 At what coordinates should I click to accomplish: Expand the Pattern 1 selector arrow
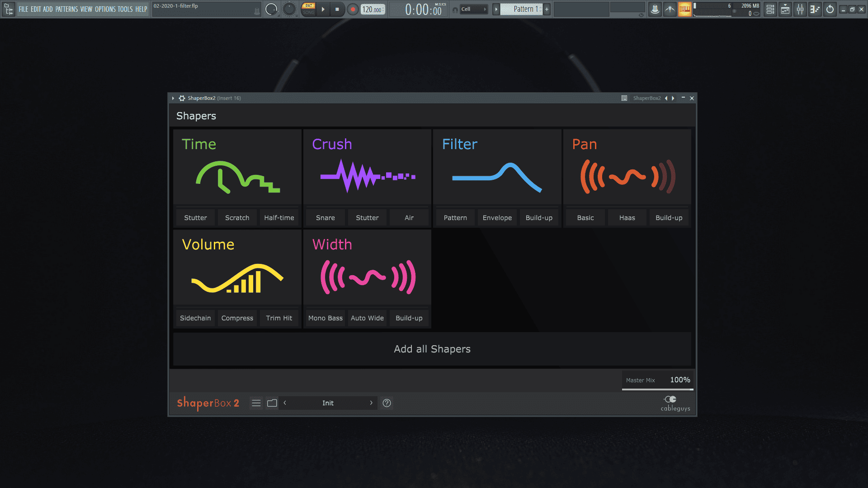click(x=496, y=9)
